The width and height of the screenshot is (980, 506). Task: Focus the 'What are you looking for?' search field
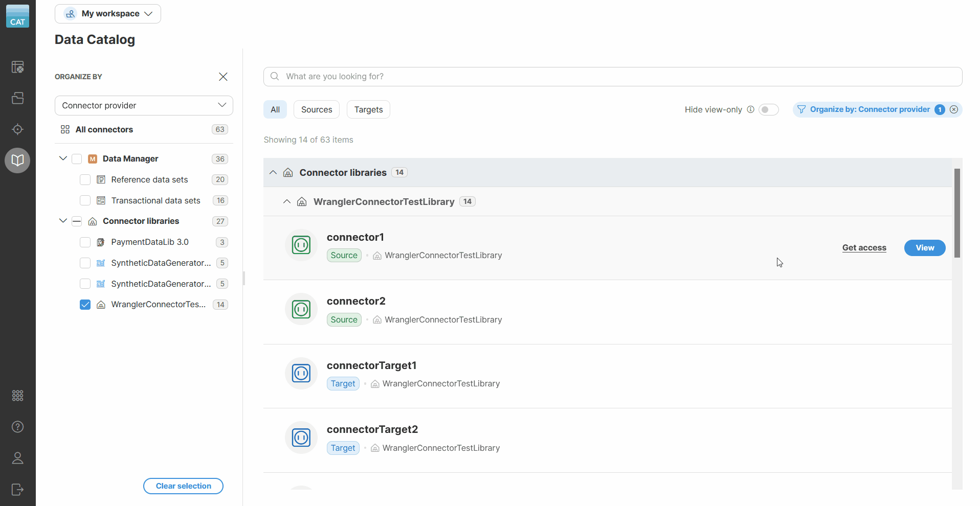click(x=613, y=77)
